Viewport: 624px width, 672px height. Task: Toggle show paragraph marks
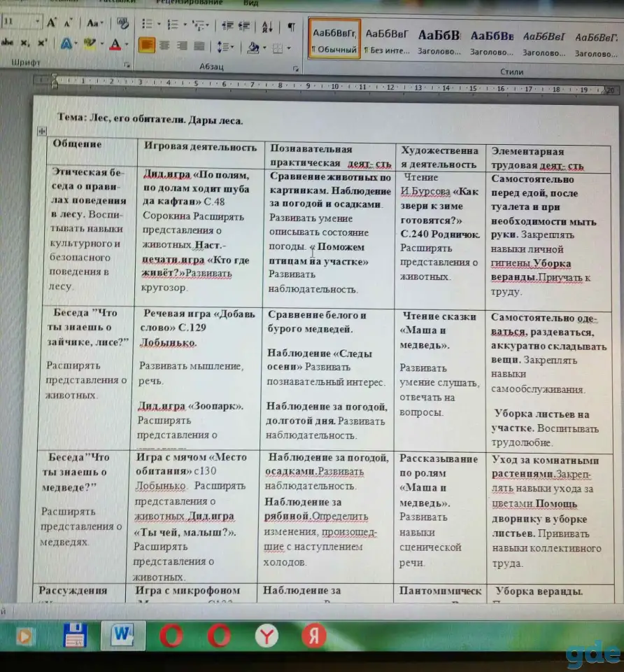click(291, 27)
